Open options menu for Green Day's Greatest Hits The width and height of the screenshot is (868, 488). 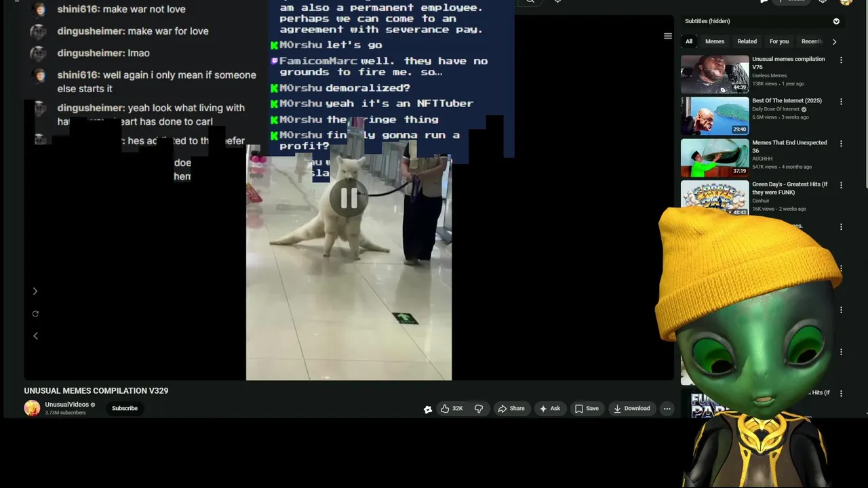842,185
